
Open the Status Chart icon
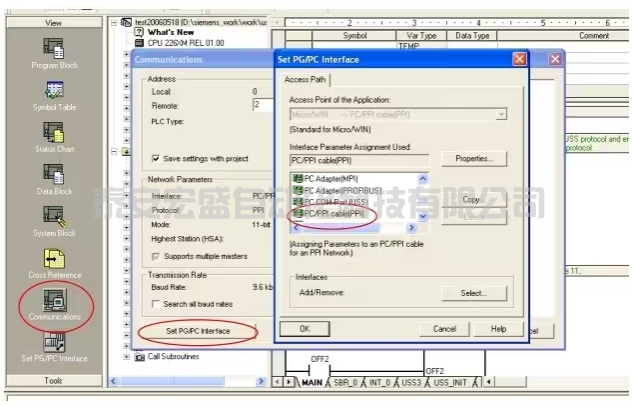tap(53, 134)
